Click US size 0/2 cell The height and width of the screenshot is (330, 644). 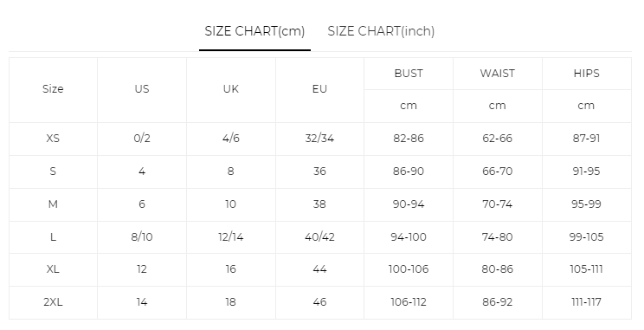click(142, 139)
